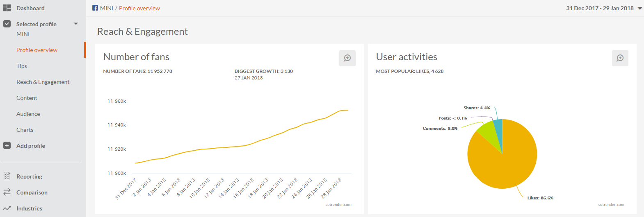The height and width of the screenshot is (217, 644).
Task: Click the Add profile plus icon
Action: point(7,146)
